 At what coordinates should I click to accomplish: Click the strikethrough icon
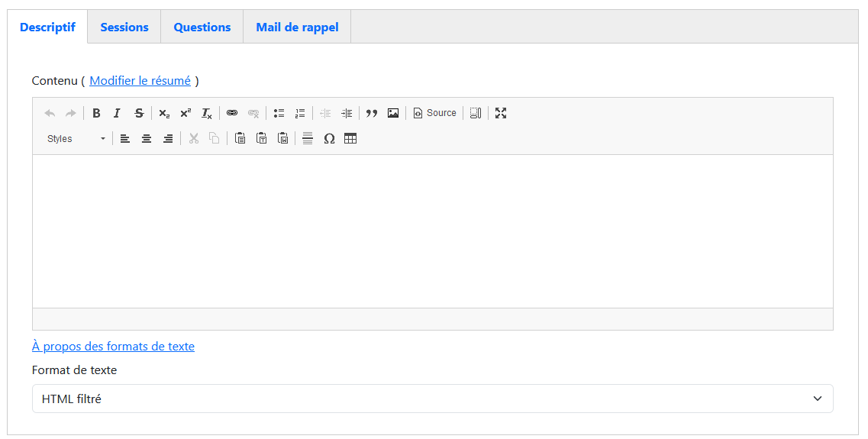point(139,113)
